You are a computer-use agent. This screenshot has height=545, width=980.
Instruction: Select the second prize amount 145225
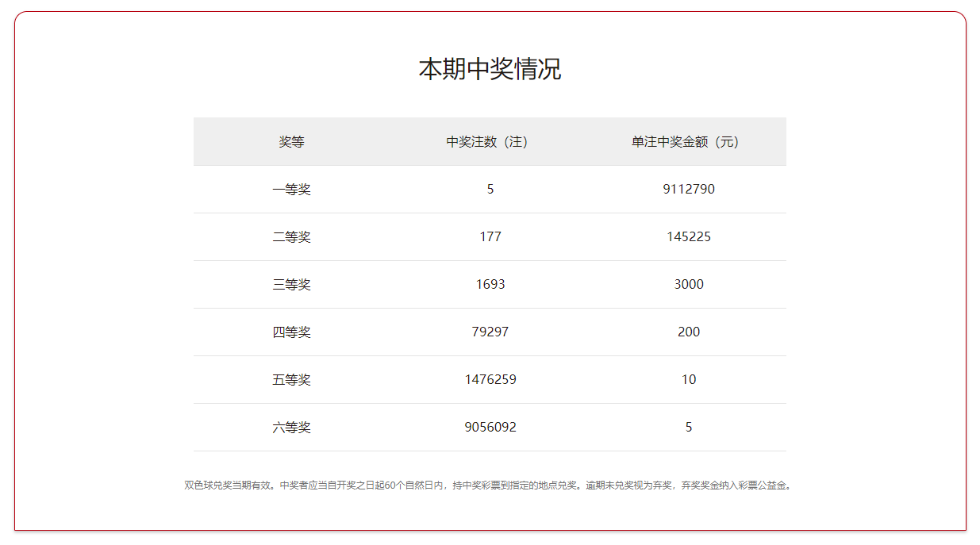click(x=688, y=237)
